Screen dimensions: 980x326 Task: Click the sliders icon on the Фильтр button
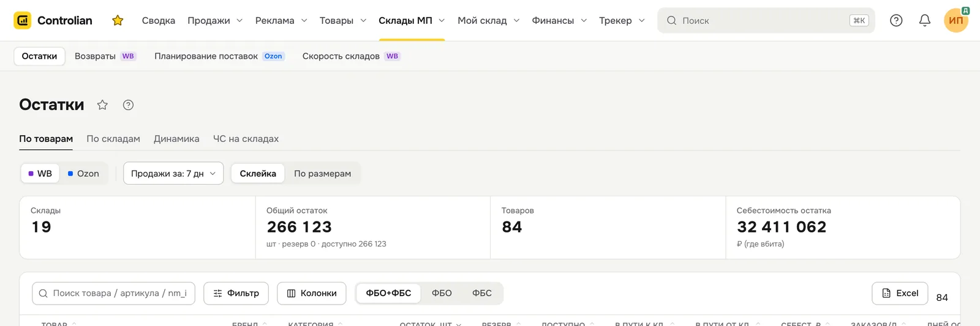coord(217,294)
